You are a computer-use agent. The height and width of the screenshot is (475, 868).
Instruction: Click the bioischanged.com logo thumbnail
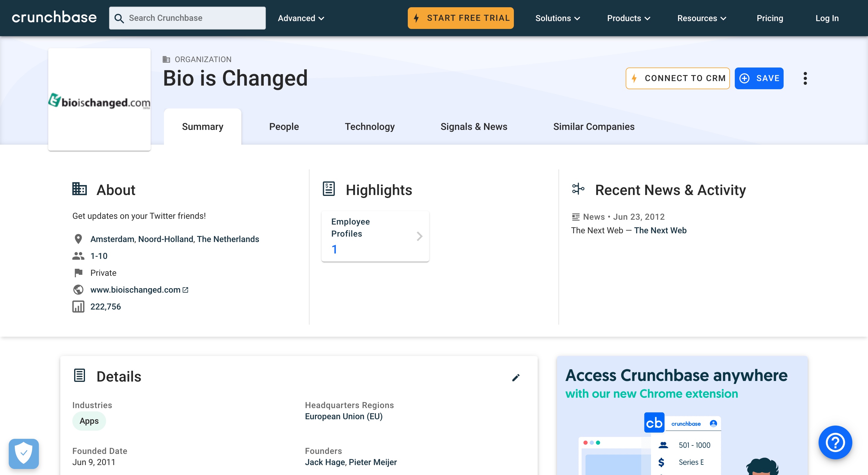99,100
